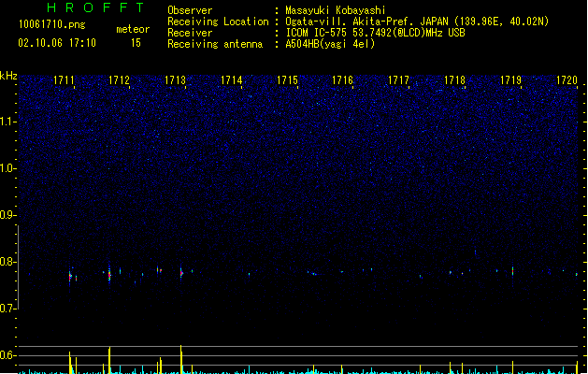Viewport: 588px width, 374px height.
Task: Click time marker 1716
Action: (x=343, y=80)
